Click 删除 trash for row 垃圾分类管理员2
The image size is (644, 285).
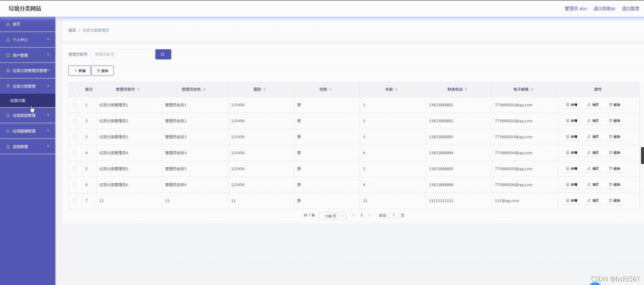(x=614, y=121)
